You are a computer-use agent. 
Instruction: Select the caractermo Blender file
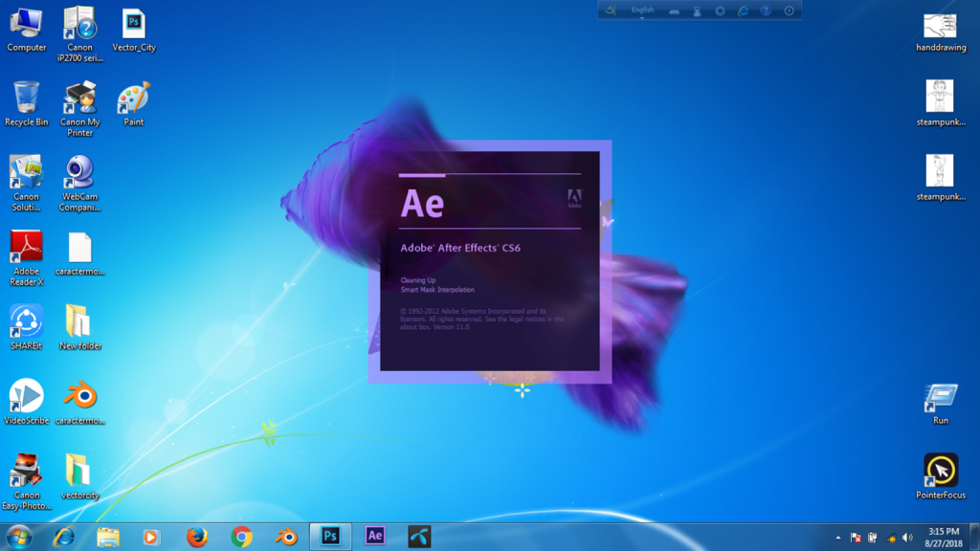(x=80, y=402)
